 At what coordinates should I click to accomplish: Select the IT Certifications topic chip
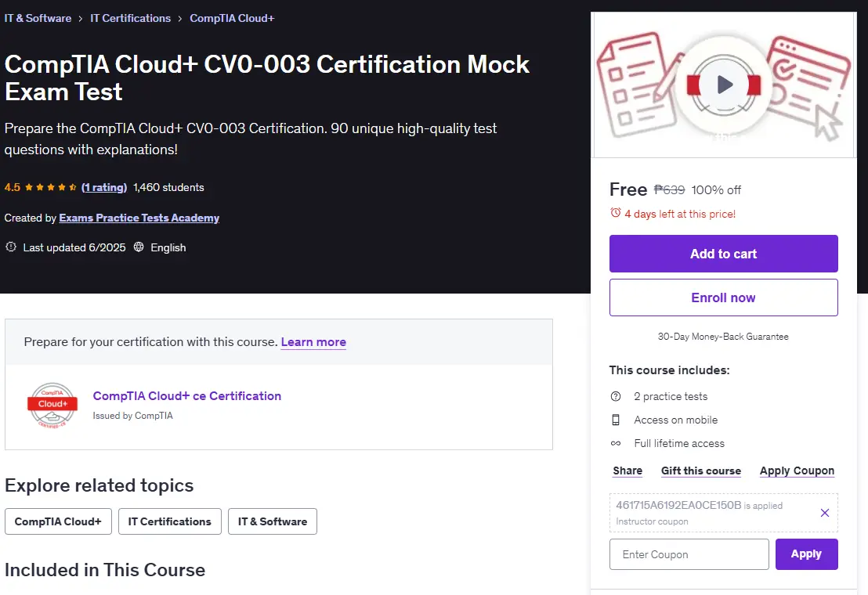(x=170, y=521)
